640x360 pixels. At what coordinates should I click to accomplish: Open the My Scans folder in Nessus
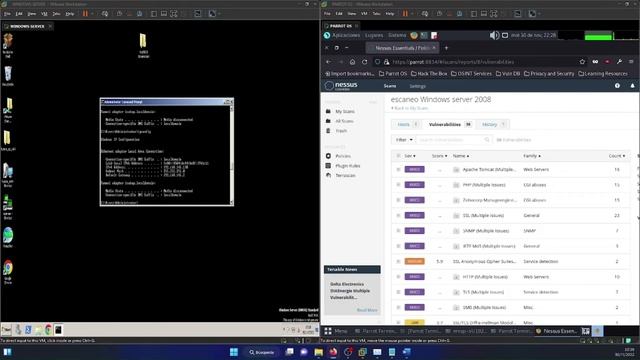pos(344,111)
